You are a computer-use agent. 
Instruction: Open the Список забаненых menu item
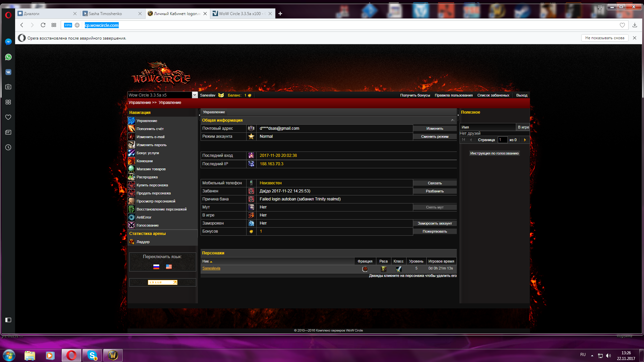[x=493, y=96]
